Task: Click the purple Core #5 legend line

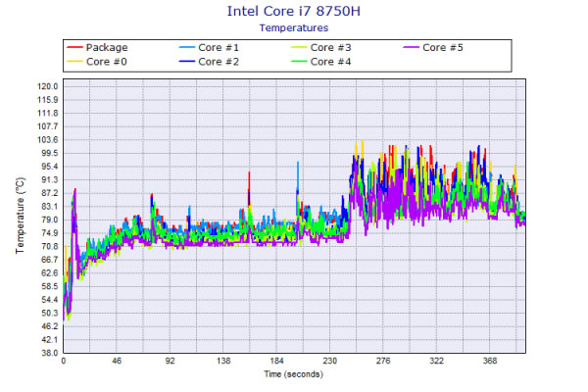Action: tap(412, 47)
